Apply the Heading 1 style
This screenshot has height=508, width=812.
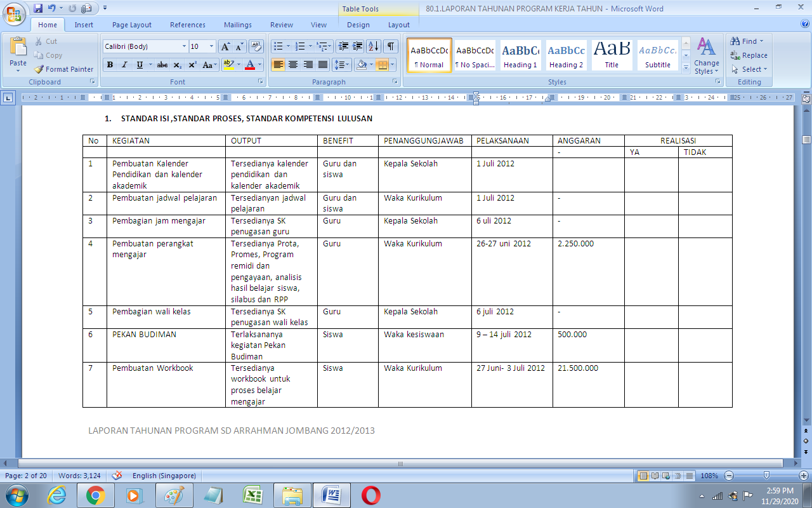tap(520, 55)
